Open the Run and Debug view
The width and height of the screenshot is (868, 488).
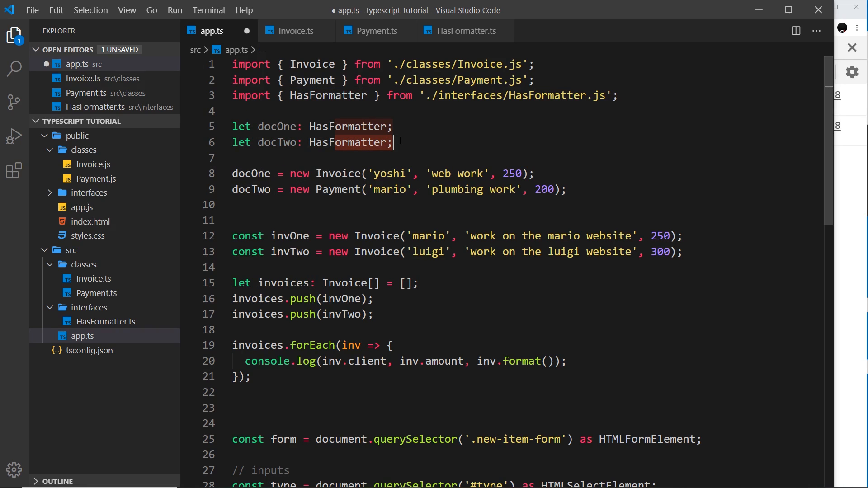click(x=14, y=136)
